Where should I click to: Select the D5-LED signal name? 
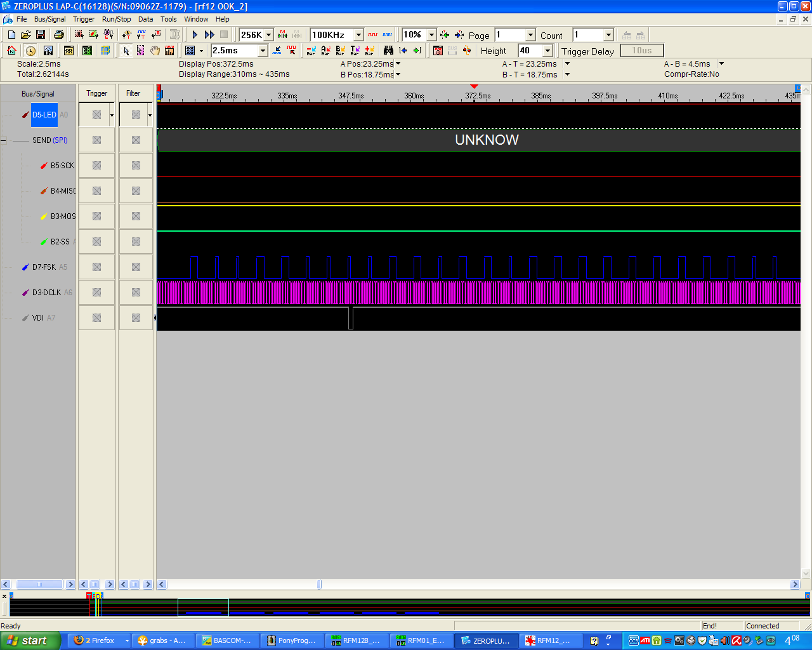pyautogui.click(x=44, y=115)
